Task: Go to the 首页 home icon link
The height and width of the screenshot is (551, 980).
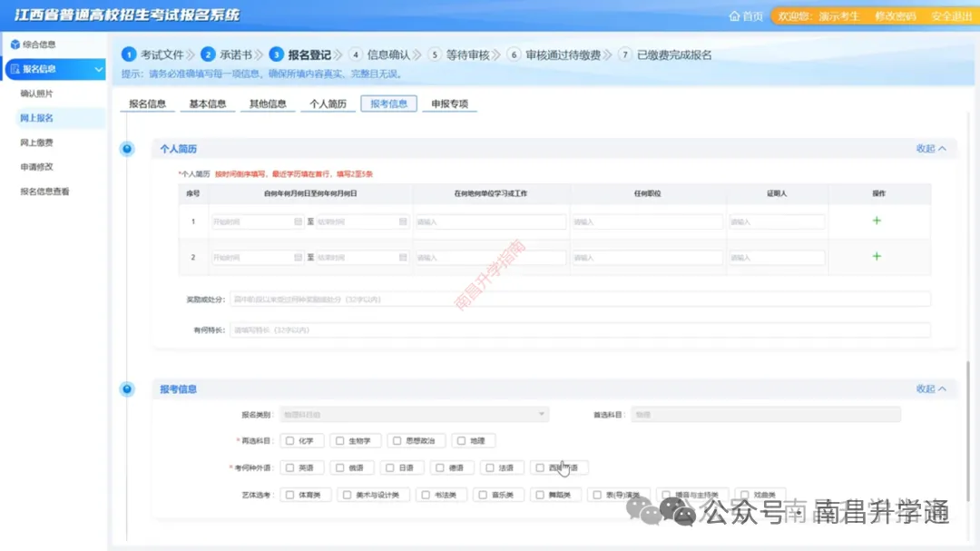Action: 746,16
